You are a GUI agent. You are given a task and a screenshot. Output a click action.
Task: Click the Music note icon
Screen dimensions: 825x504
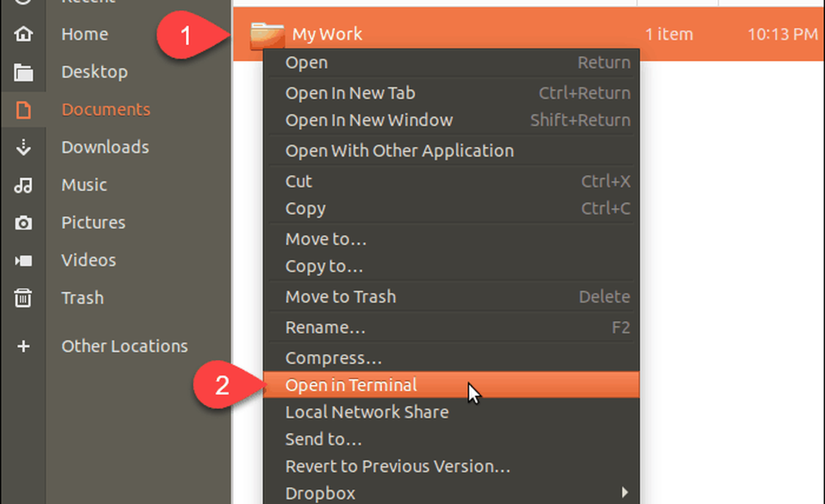coord(24,185)
